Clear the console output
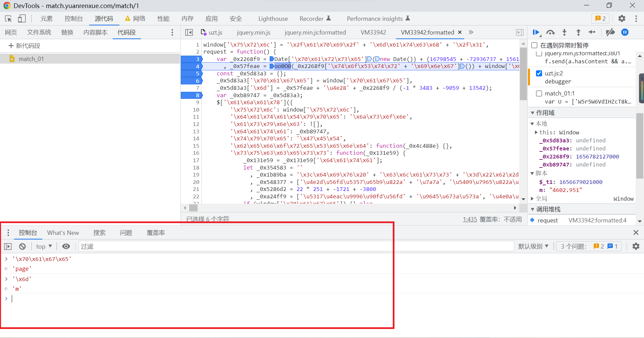644x338 pixels. pyautogui.click(x=22, y=247)
